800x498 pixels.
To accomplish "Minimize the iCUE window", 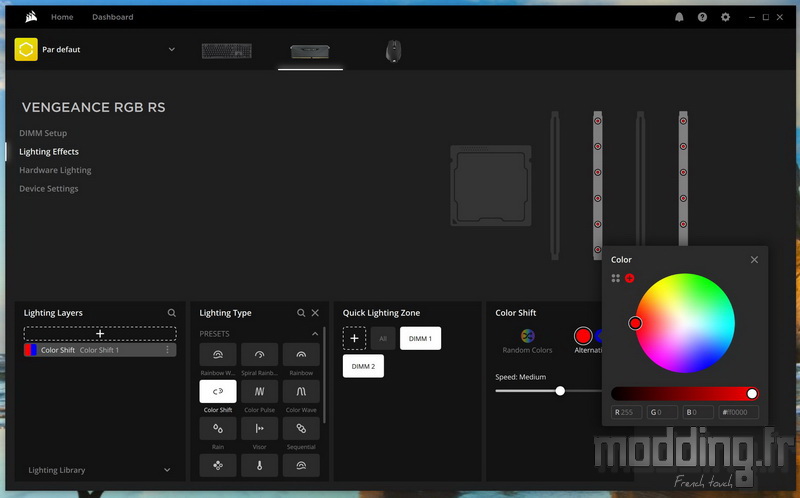I will click(752, 17).
